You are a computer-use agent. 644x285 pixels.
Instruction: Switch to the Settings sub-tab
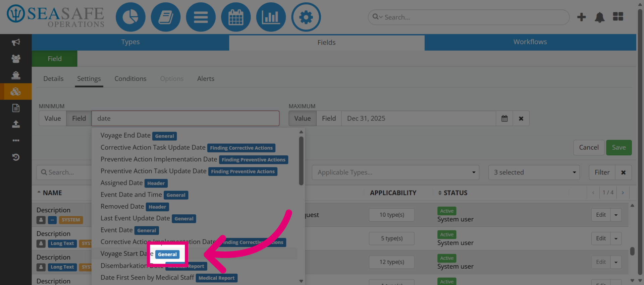(x=89, y=79)
